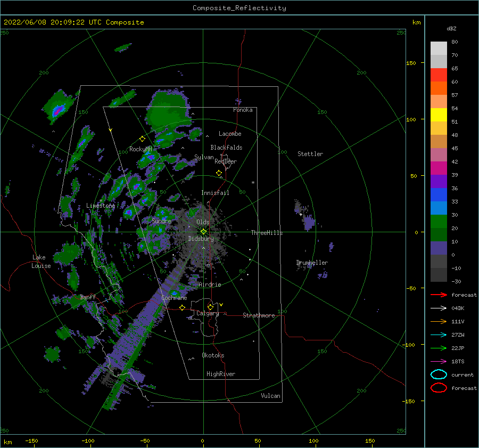The height and width of the screenshot is (448, 479).
Task: Click the Sylvan label
Action: coord(204,157)
